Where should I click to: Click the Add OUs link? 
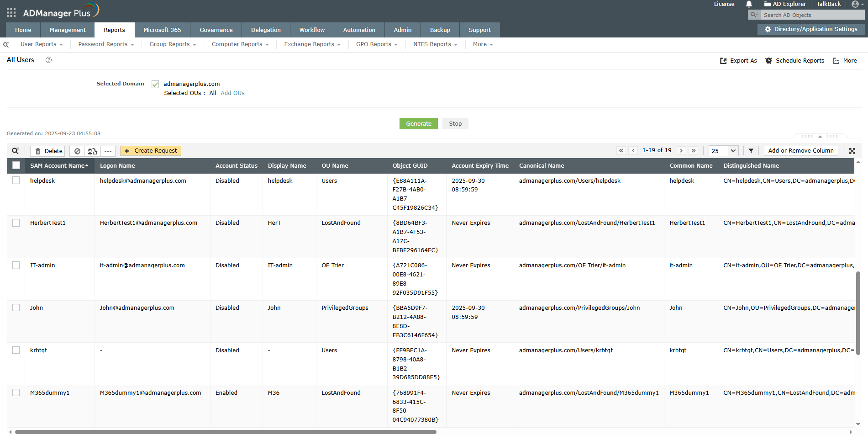pyautogui.click(x=232, y=93)
